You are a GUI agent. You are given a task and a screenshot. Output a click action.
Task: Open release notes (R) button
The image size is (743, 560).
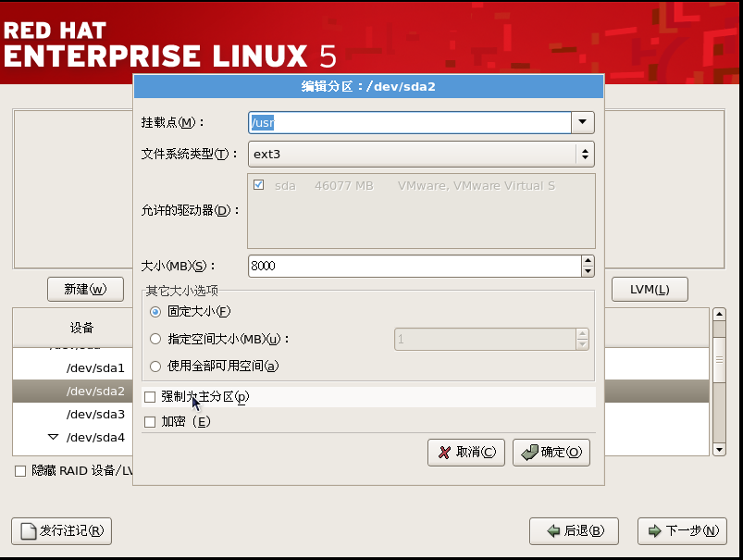[x=62, y=531]
